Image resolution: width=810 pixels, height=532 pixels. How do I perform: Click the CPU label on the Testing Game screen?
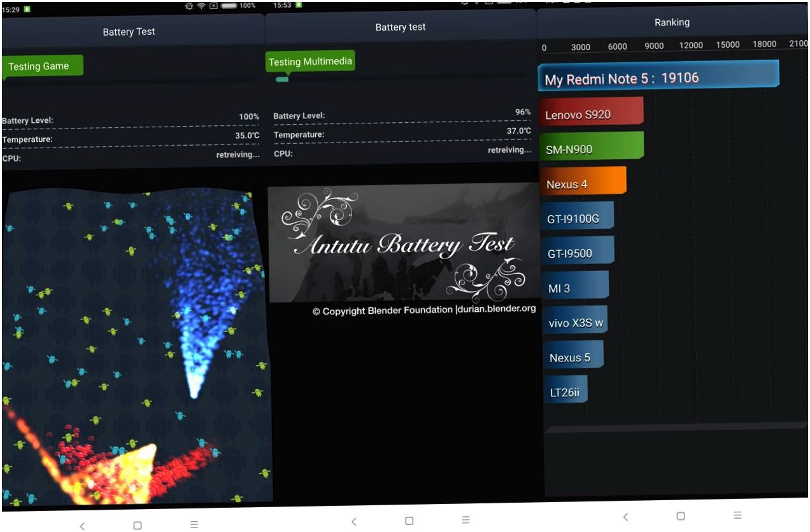11,158
